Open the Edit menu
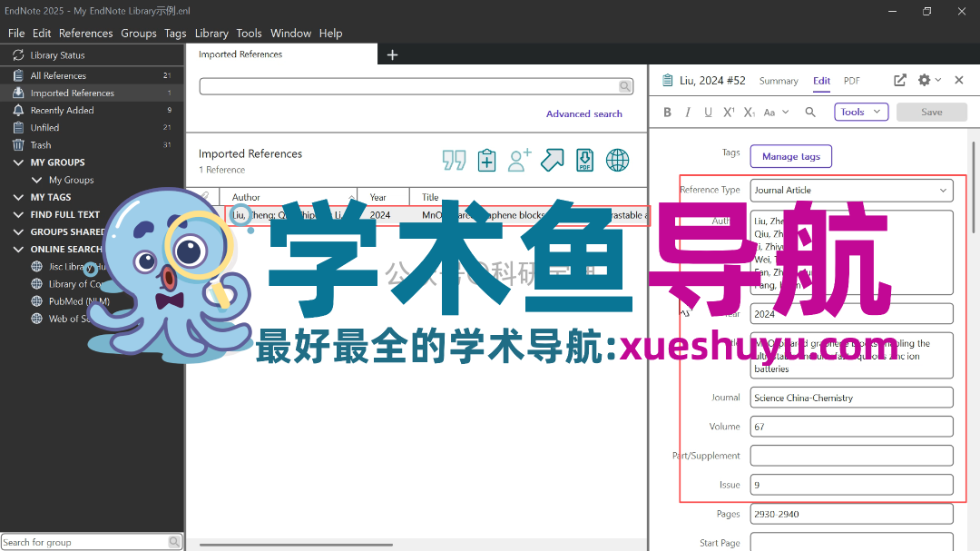 tap(42, 34)
